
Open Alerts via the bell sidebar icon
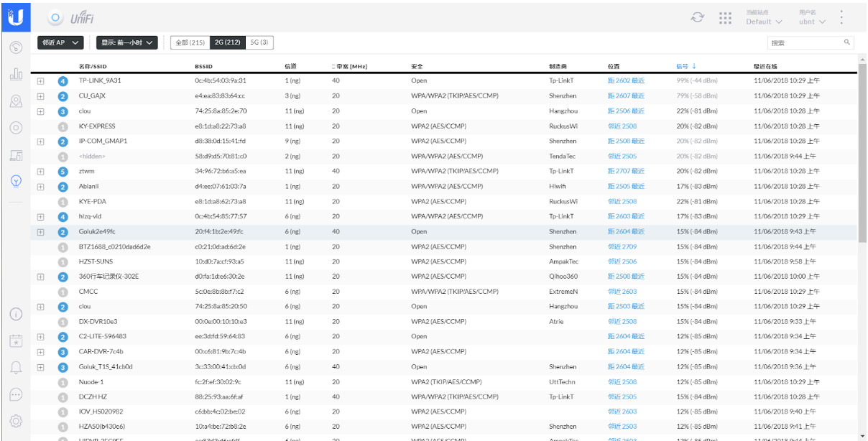[16, 368]
